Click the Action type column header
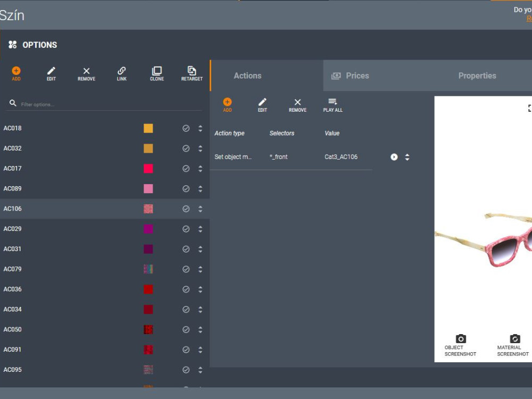Viewport: 532px width, 399px height. [229, 134]
